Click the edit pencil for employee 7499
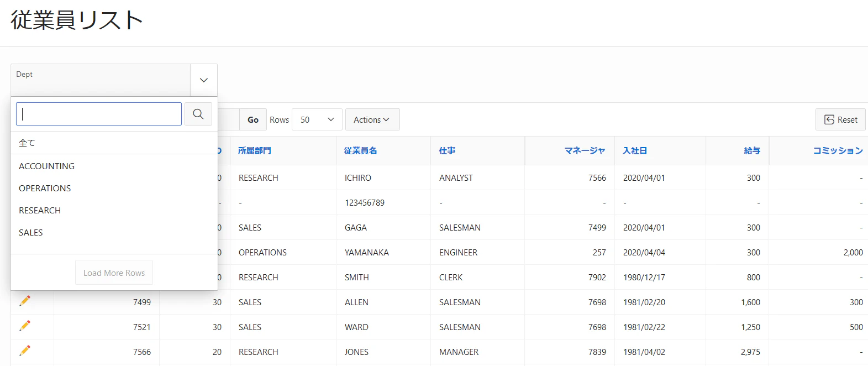The height and width of the screenshot is (366, 868). pyautogui.click(x=25, y=301)
